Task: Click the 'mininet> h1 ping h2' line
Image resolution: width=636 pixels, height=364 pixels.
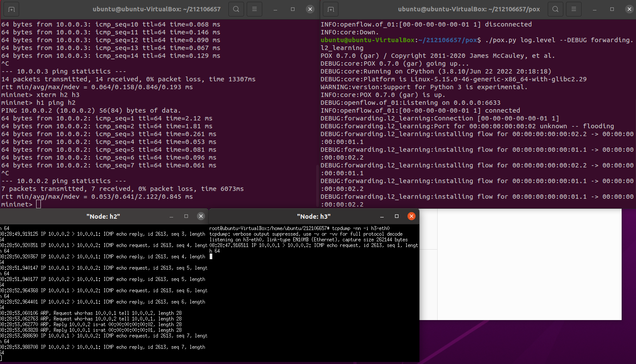Action: point(38,103)
